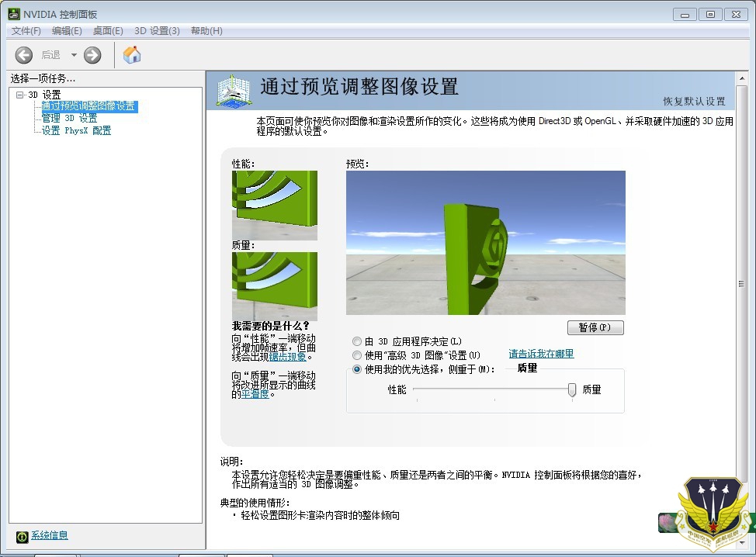756x557 pixels.
Task: Select 使用我的优先选择 radio option
Action: point(357,369)
